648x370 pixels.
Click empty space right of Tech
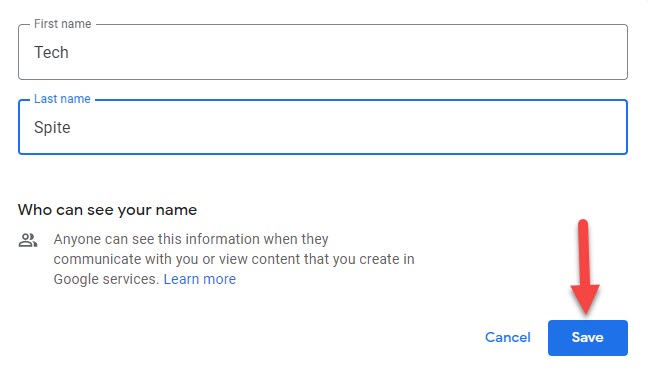click(347, 53)
